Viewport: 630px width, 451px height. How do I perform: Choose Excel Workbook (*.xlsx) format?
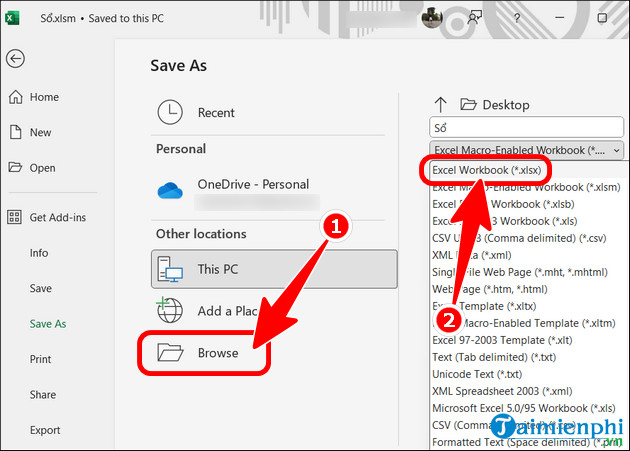487,170
